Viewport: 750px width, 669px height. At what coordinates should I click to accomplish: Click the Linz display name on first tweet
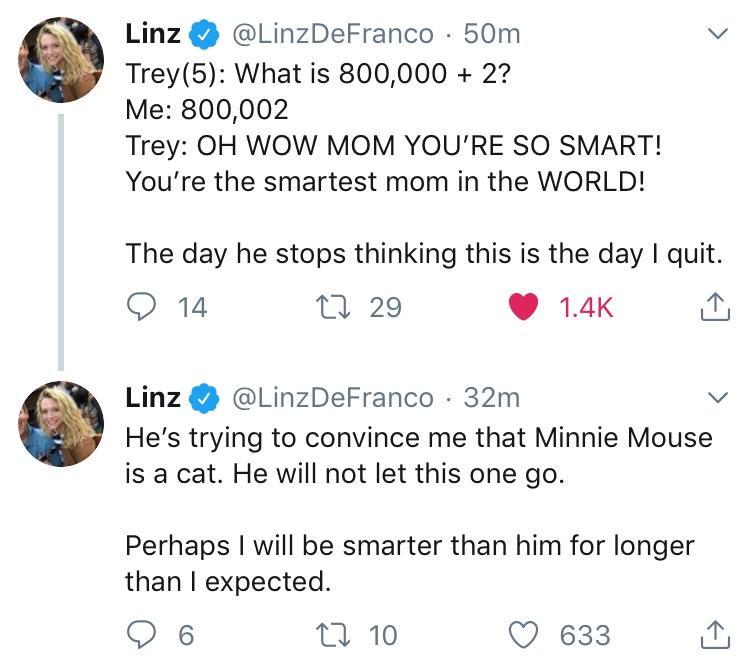point(153,34)
